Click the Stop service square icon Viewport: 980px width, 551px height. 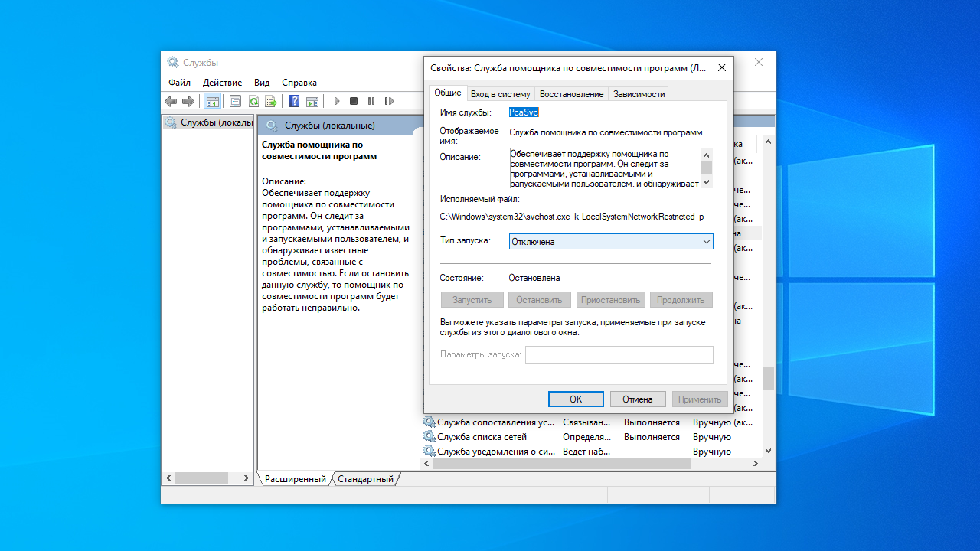[x=354, y=101]
